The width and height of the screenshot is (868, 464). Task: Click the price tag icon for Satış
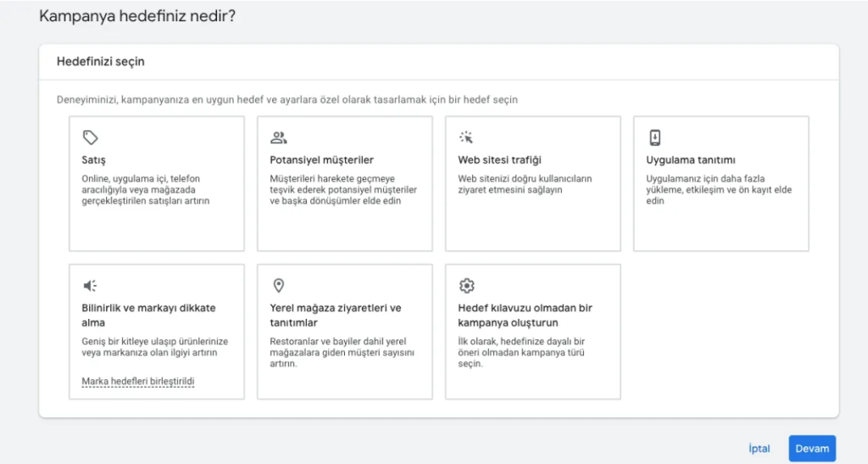tap(91, 137)
